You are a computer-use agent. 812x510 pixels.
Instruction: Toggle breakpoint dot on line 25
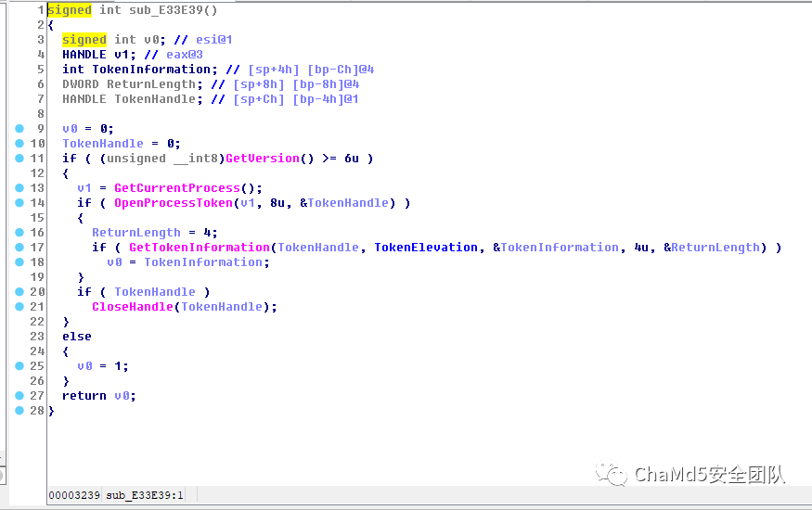[x=19, y=365]
